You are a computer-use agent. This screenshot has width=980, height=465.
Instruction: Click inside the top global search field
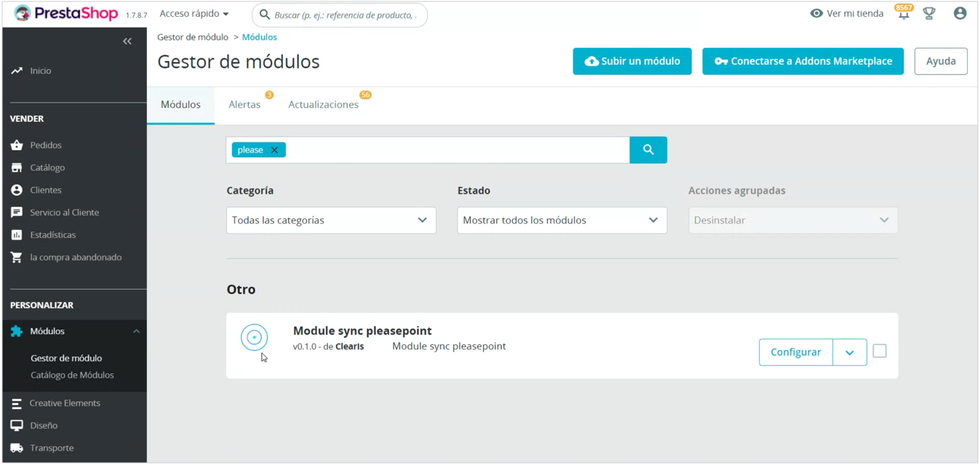pyautogui.click(x=345, y=15)
